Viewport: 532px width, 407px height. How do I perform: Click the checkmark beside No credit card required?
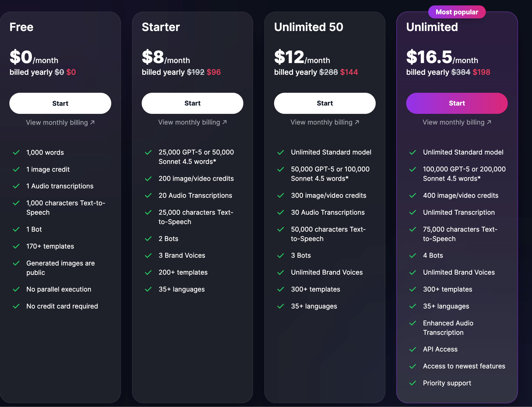point(16,306)
